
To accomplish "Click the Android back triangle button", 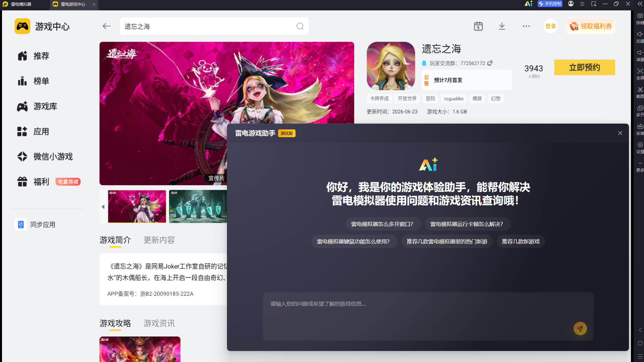I will (640, 330).
